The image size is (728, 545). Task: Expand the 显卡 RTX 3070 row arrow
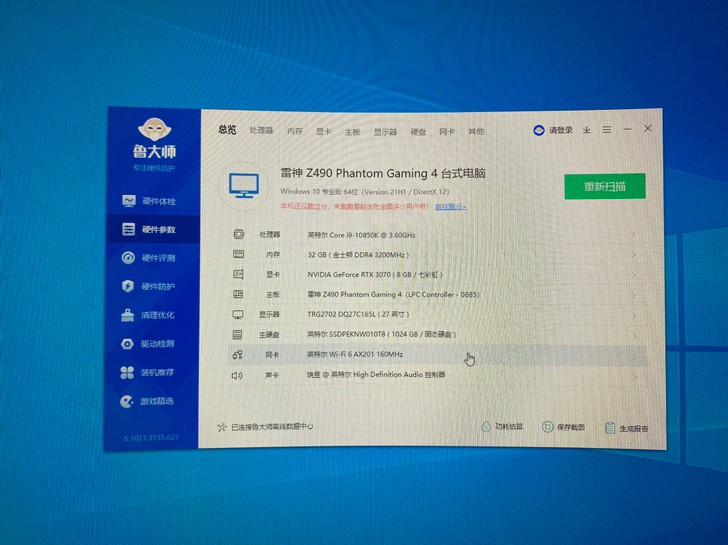635,275
